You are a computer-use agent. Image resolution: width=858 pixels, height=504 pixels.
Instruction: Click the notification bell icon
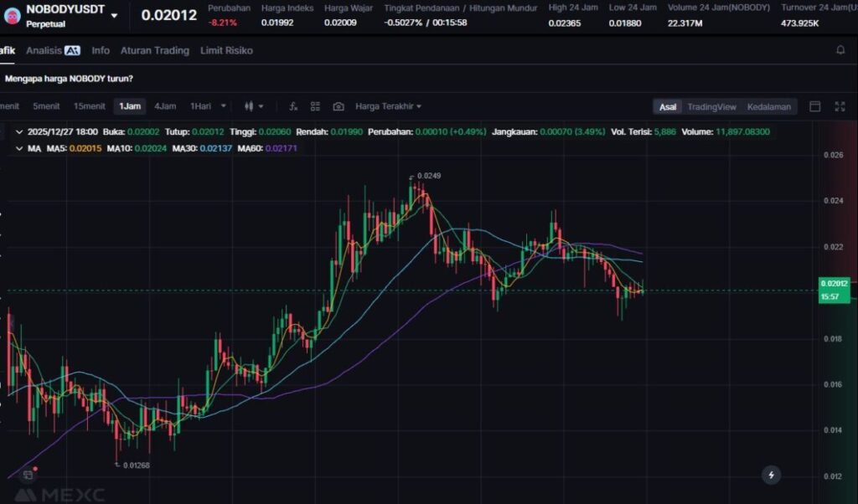840,50
